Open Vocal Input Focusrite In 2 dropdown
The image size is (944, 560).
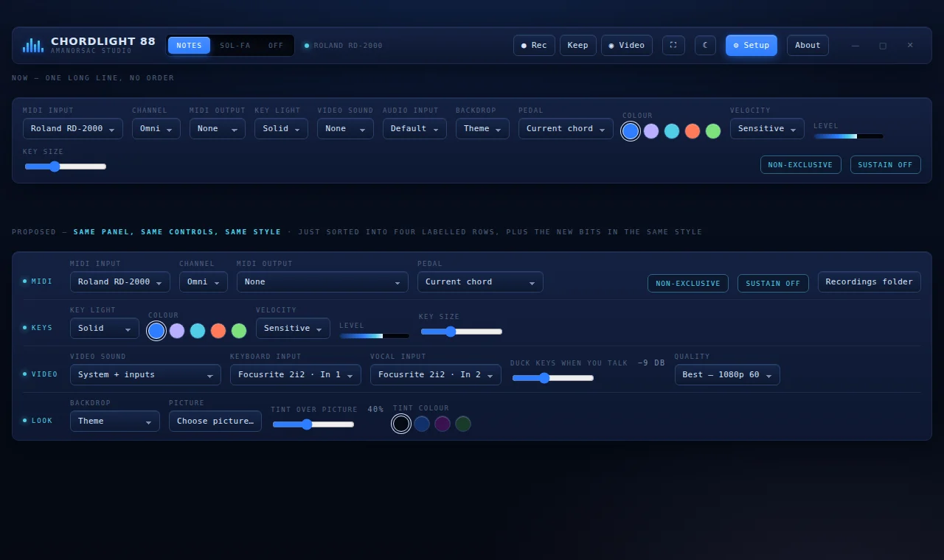(436, 375)
